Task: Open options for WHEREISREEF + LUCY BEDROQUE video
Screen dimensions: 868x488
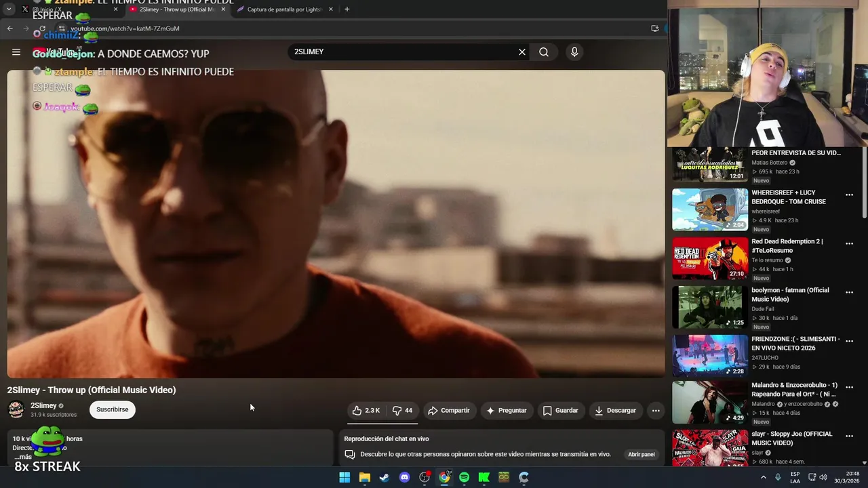Action: tap(849, 195)
